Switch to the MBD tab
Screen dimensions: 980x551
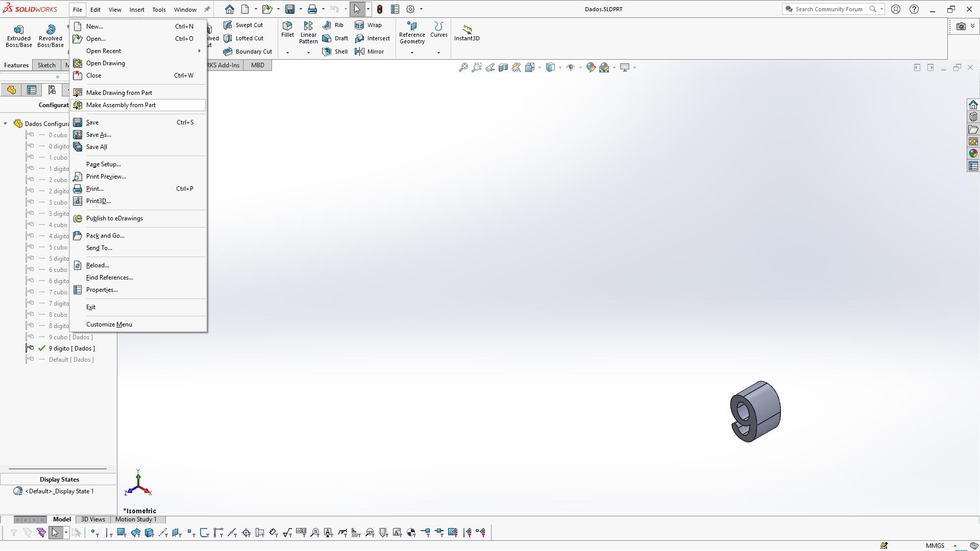coord(258,65)
